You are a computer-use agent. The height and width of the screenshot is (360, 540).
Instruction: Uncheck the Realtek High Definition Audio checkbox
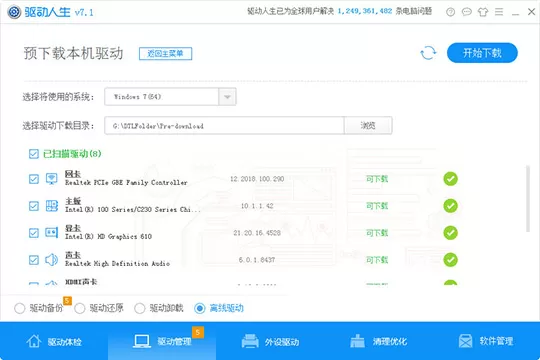coord(34,260)
